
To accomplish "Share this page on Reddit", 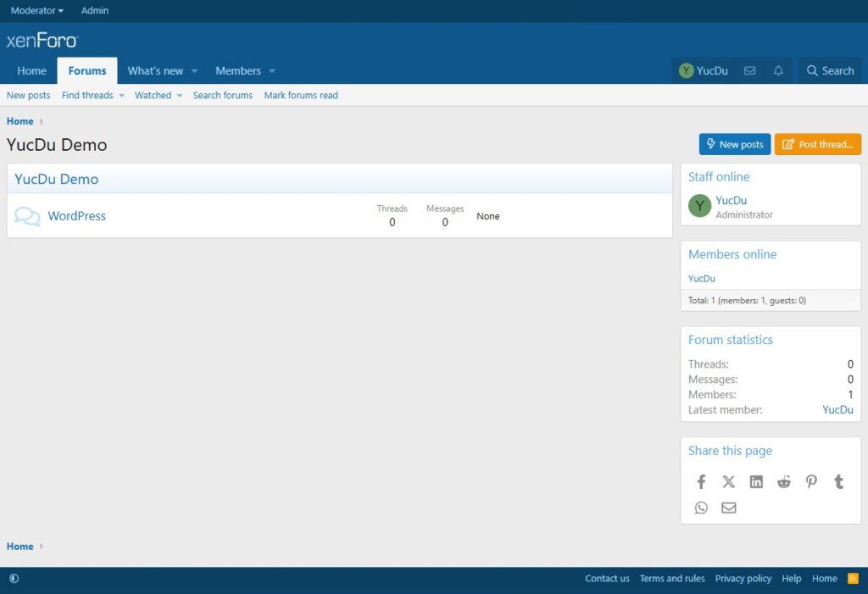I will point(783,481).
